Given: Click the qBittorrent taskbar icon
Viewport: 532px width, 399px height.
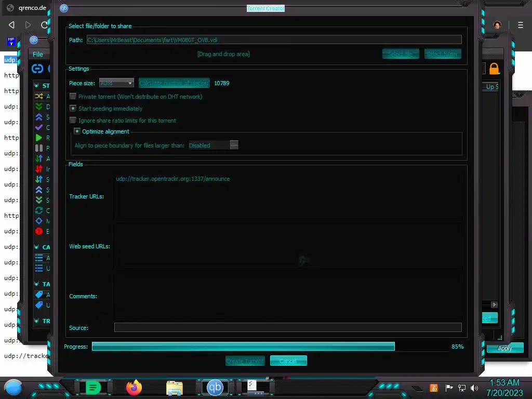Looking at the screenshot, I should pos(215,388).
